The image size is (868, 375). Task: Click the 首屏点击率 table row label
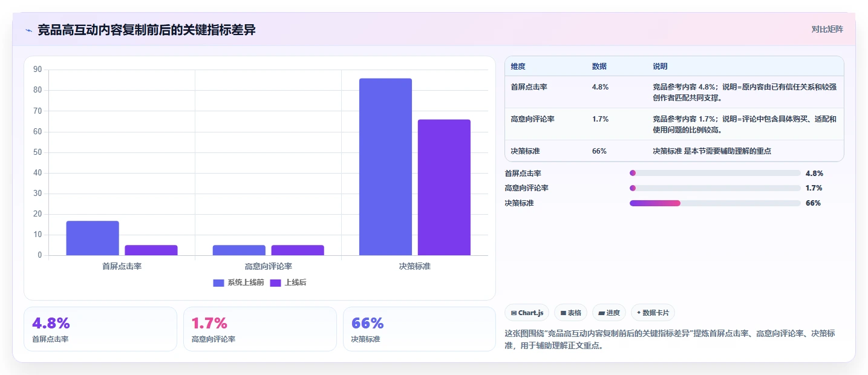click(x=529, y=87)
